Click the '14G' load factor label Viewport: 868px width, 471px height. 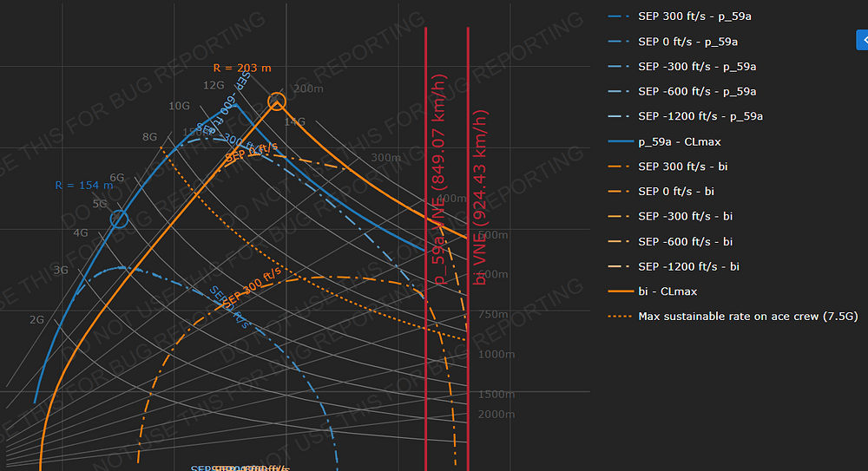click(x=294, y=121)
